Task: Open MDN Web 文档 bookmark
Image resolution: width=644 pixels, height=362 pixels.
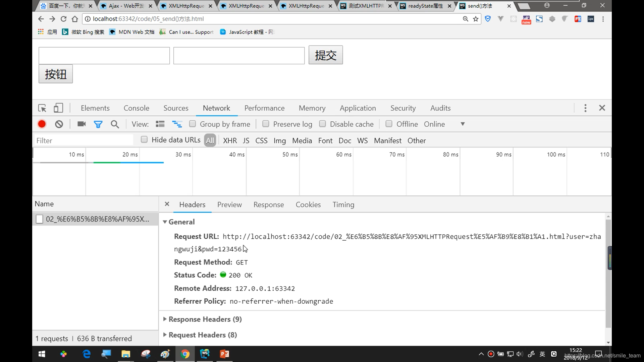Action: coord(132,32)
